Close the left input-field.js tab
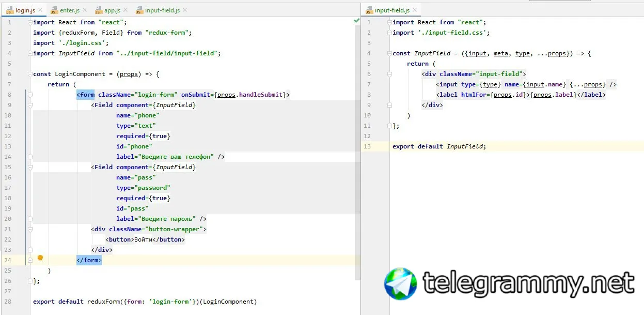This screenshot has width=644, height=315. point(185,10)
